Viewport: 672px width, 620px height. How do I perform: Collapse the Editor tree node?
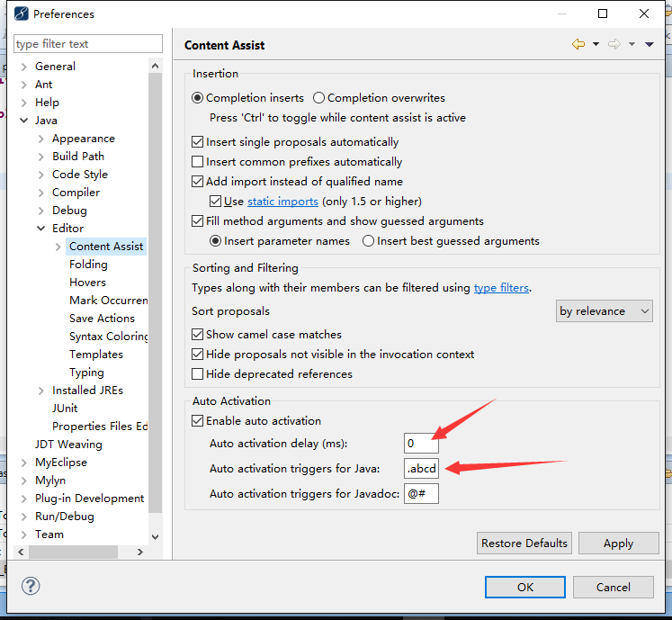click(41, 229)
